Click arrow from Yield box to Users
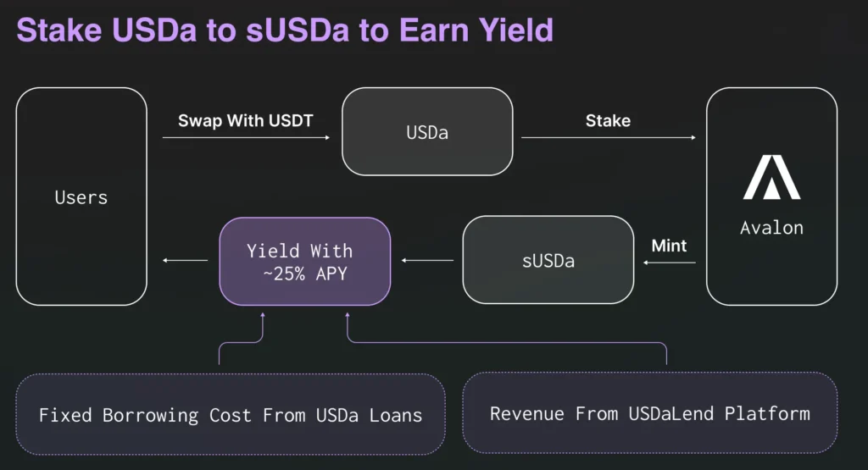Image resolution: width=868 pixels, height=470 pixels. point(185,260)
